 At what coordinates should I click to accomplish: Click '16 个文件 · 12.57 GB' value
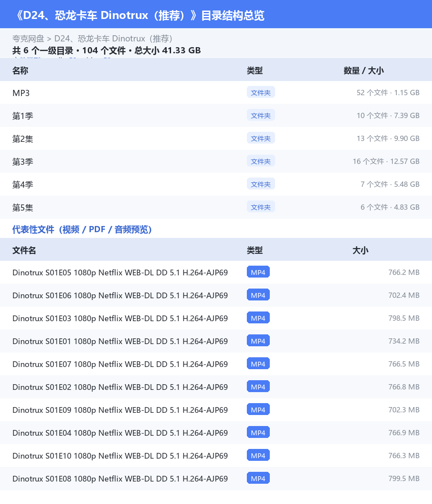coord(386,161)
